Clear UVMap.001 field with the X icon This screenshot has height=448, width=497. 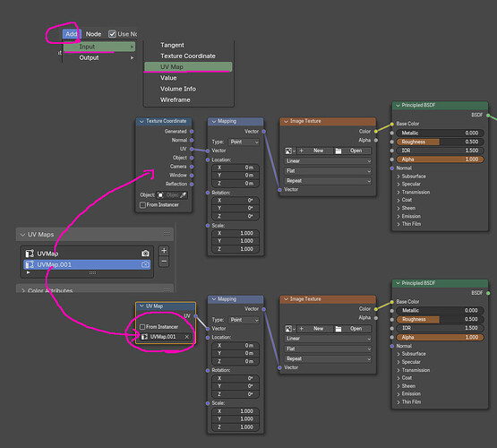pos(186,337)
